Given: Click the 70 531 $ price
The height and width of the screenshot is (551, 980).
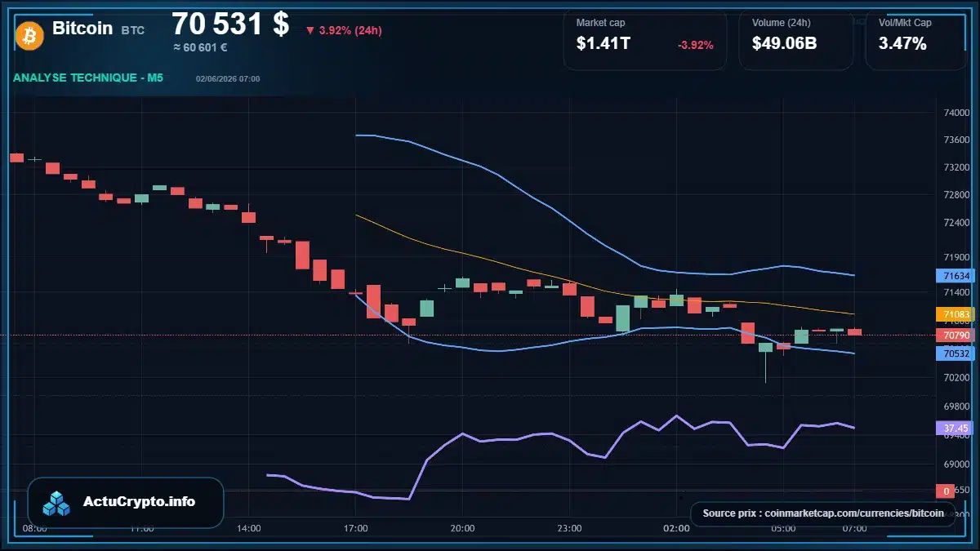Looking at the screenshot, I should tap(230, 24).
